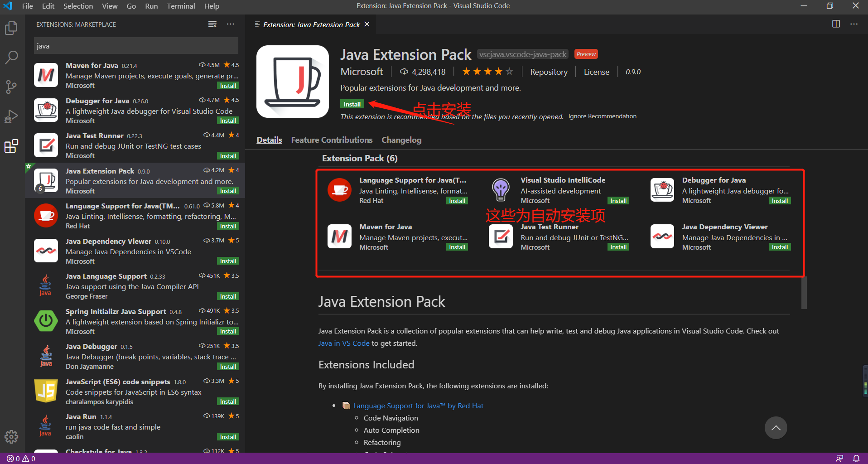The width and height of the screenshot is (868, 464).
Task: Open the Source Control view
Action: tap(11, 87)
